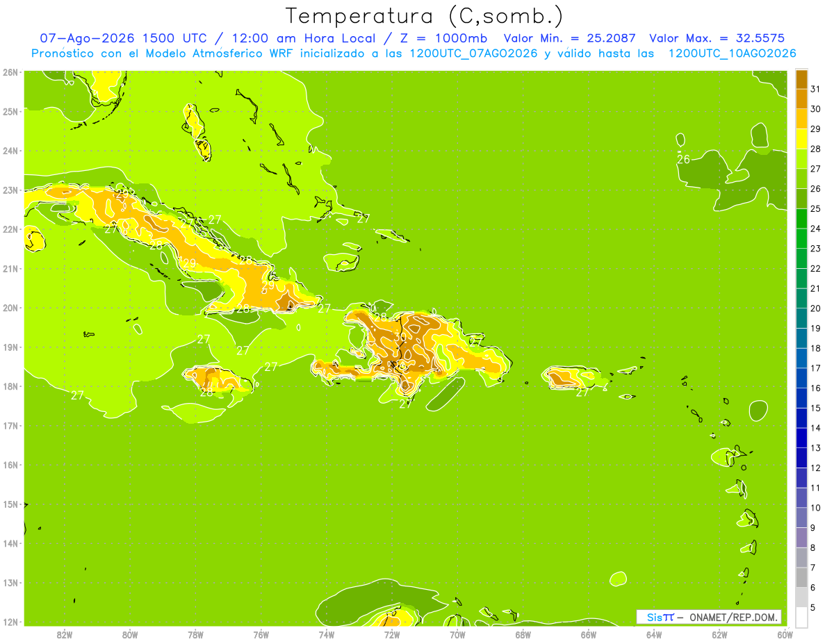This screenshot has width=834, height=644.
Task: Click the green legend swatch between 26 and 27
Action: coord(802,179)
